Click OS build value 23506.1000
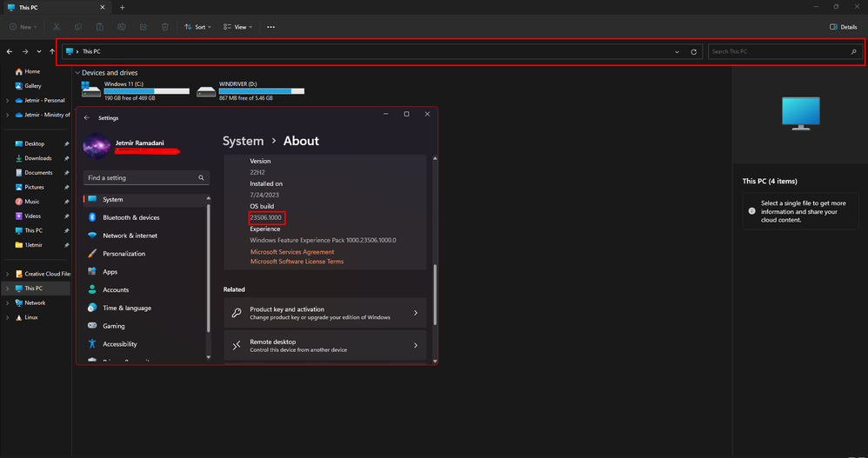 click(266, 218)
